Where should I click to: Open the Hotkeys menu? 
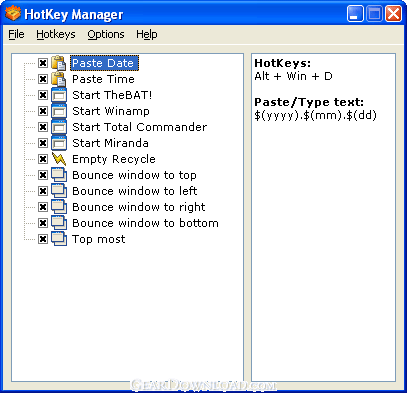(56, 34)
